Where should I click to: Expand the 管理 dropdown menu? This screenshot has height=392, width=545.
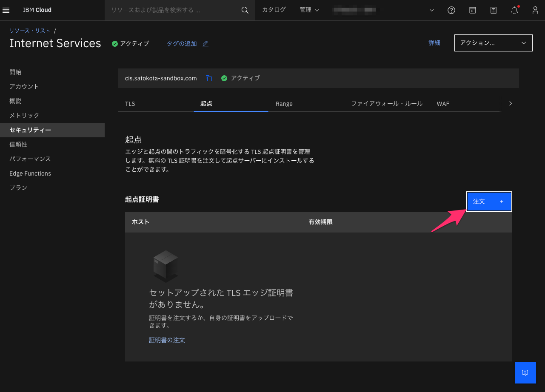(x=309, y=10)
